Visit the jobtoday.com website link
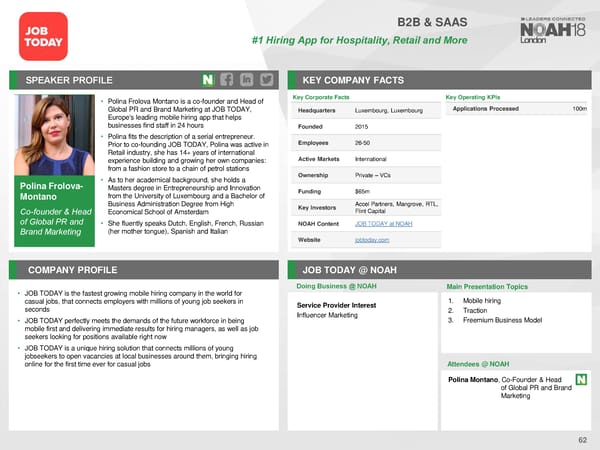 pos(373,241)
